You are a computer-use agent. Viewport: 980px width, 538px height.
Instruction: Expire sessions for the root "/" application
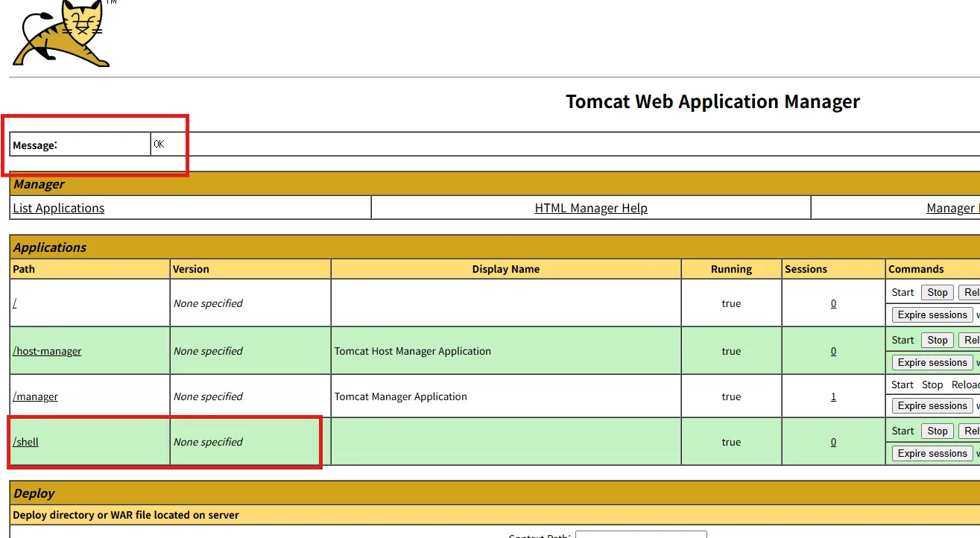pos(932,315)
